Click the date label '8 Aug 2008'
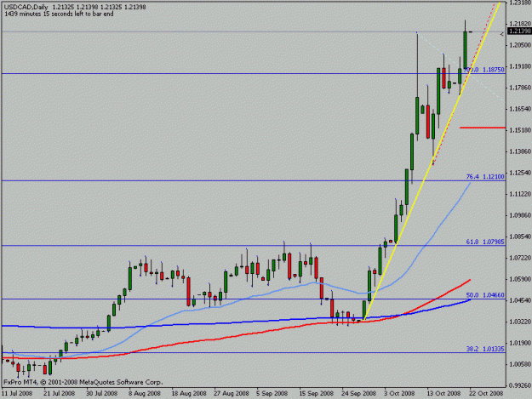Image resolution: width=532 pixels, height=399 pixels. pyautogui.click(x=145, y=393)
